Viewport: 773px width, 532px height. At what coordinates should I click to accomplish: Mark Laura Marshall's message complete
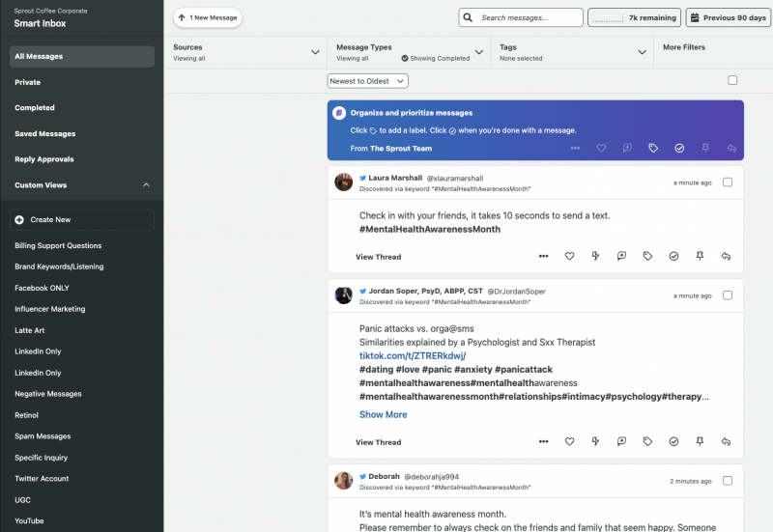click(x=673, y=256)
